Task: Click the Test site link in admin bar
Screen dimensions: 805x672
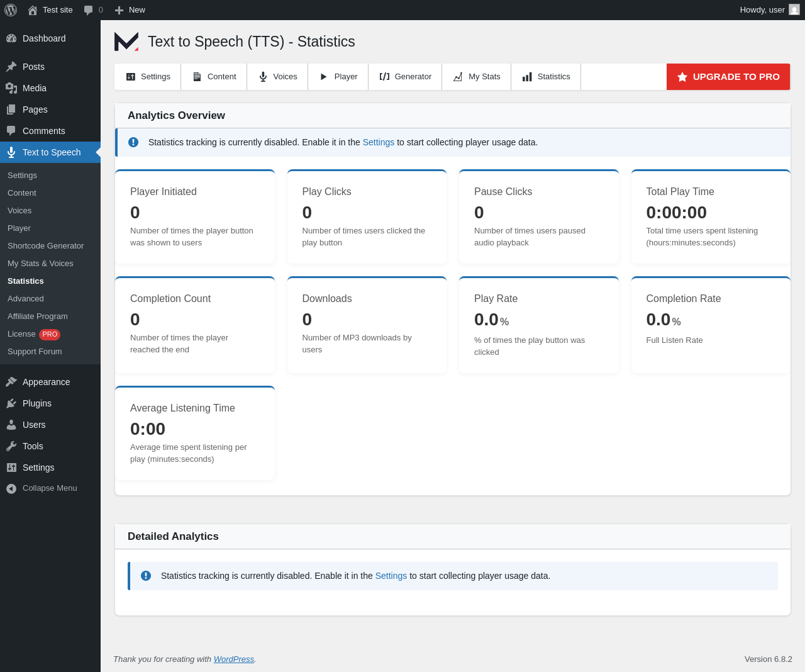Action: click(58, 10)
